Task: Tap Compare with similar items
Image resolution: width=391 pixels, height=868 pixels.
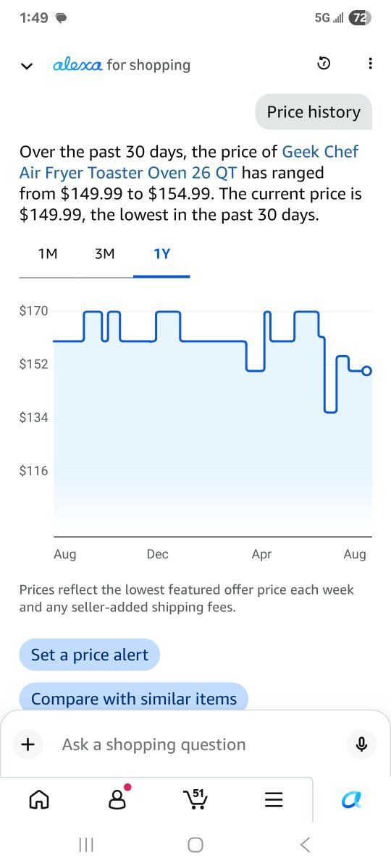Action: pos(134,698)
